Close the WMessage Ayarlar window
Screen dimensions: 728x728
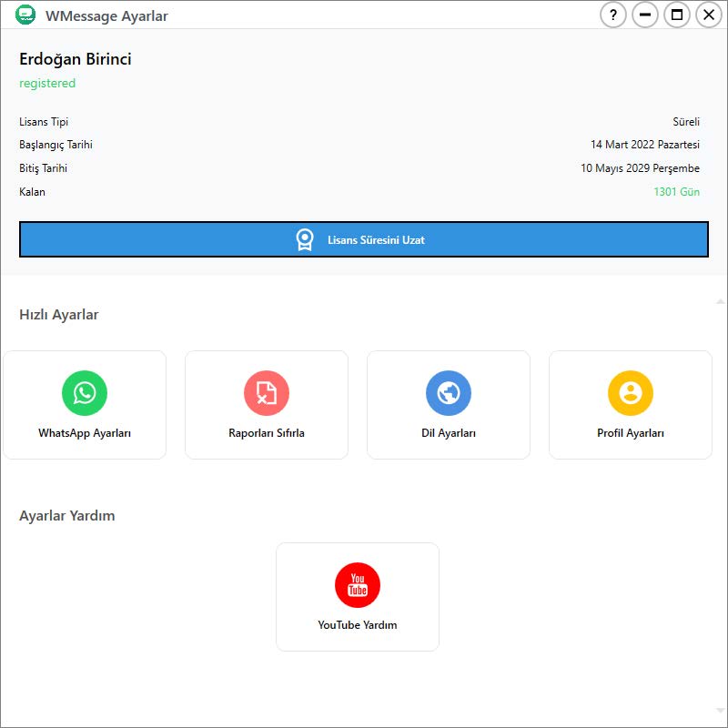(x=708, y=15)
